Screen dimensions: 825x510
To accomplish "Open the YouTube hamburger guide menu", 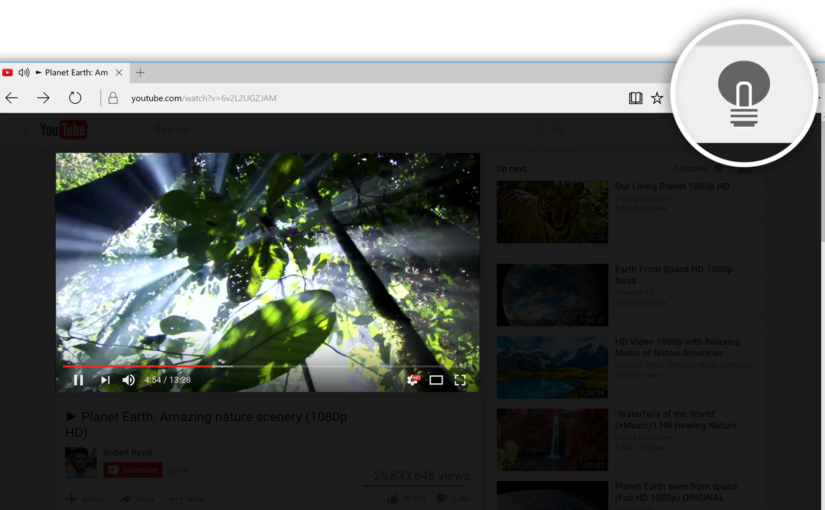I will click(25, 129).
